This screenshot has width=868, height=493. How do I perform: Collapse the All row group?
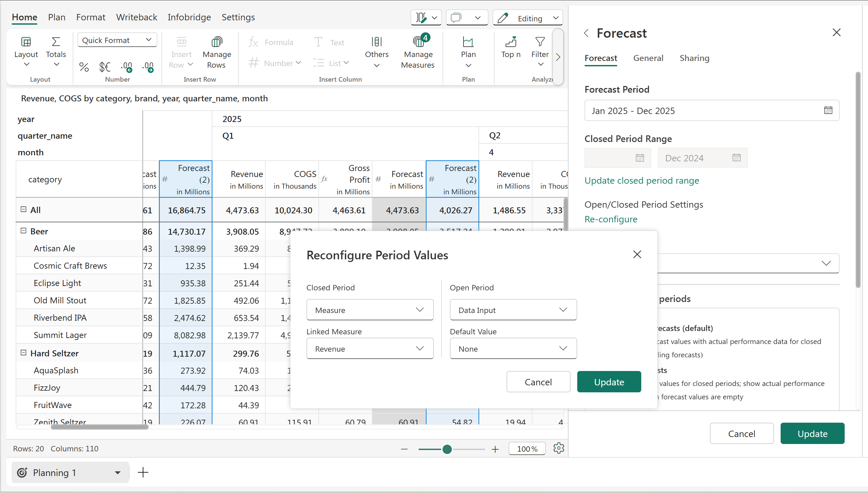point(23,209)
